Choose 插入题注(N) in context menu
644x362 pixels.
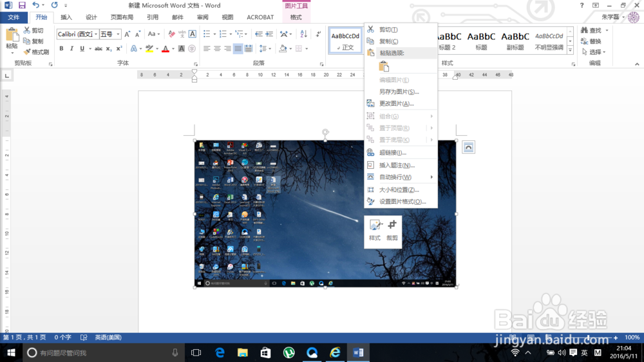point(401,165)
